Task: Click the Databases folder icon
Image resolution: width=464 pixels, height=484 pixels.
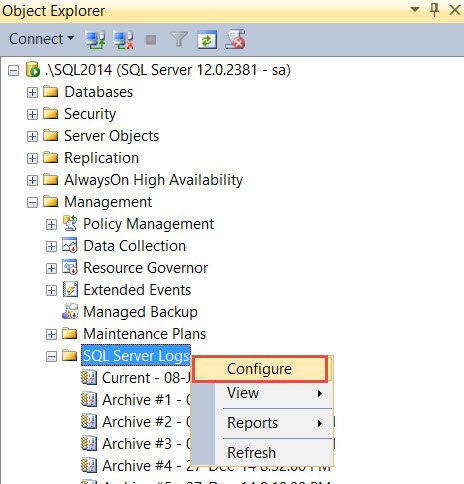Action: (x=51, y=91)
